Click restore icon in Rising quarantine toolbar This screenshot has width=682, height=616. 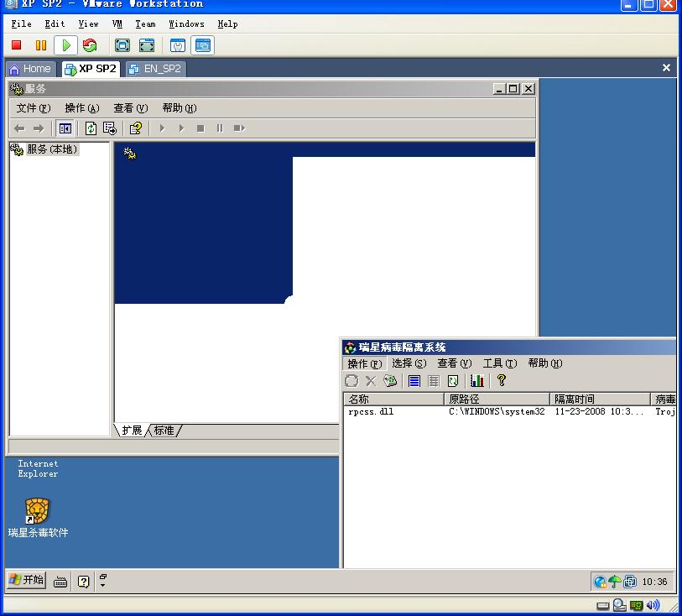click(351, 381)
